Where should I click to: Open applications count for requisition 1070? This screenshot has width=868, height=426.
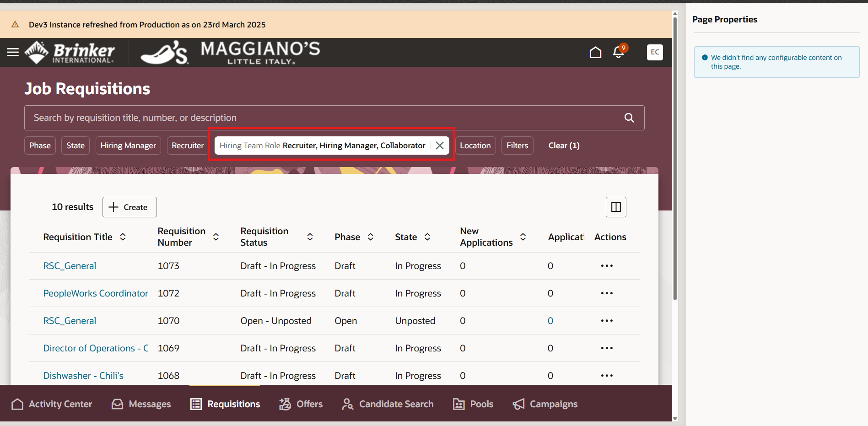pos(550,321)
